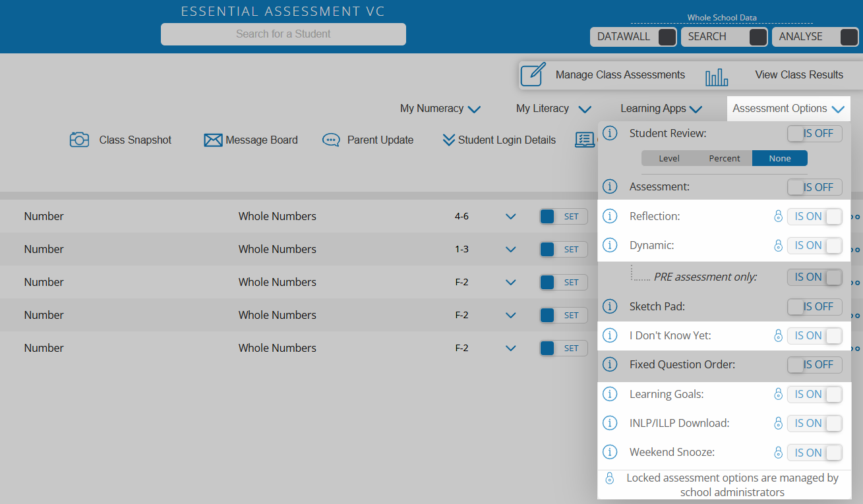
Task: Click the Class Snapshot camera icon
Action: click(79, 140)
